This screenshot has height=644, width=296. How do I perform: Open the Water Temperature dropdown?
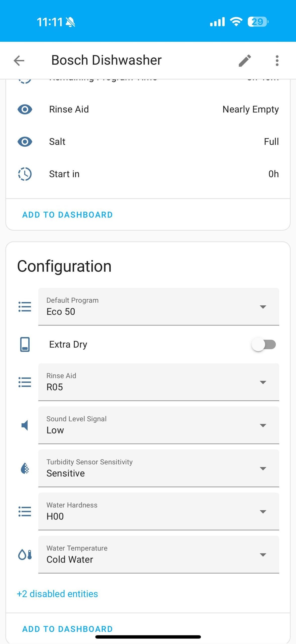click(159, 554)
